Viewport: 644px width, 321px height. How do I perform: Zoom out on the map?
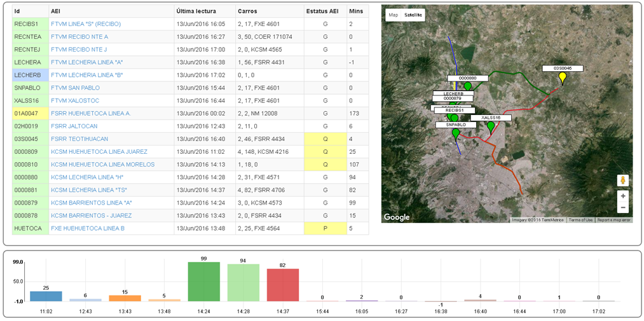(x=622, y=207)
